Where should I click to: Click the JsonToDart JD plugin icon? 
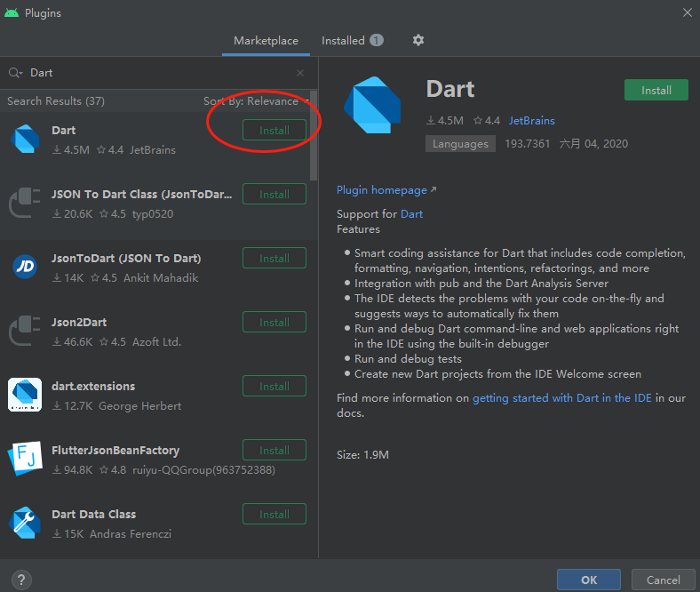(25, 267)
